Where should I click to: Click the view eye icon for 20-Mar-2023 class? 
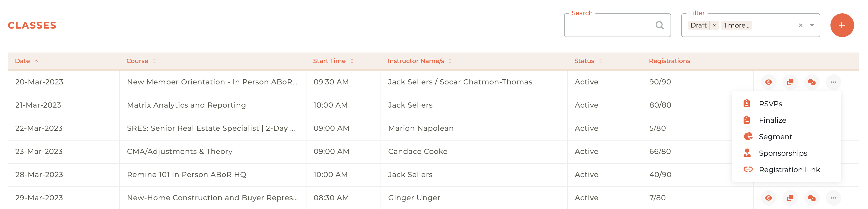768,82
